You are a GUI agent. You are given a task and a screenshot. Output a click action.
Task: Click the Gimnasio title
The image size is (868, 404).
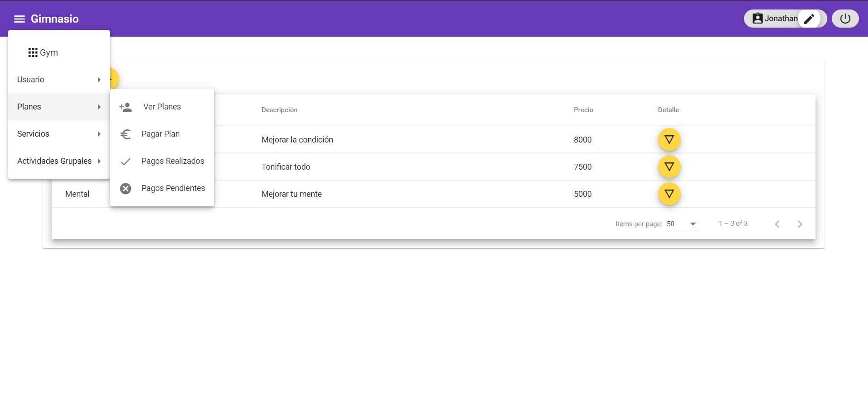[x=55, y=19]
